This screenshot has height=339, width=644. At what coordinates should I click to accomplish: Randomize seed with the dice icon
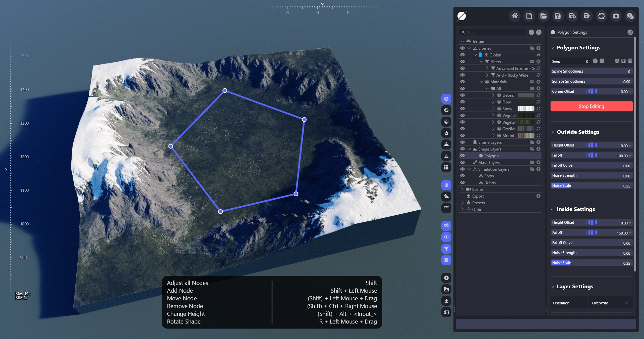[x=617, y=61]
